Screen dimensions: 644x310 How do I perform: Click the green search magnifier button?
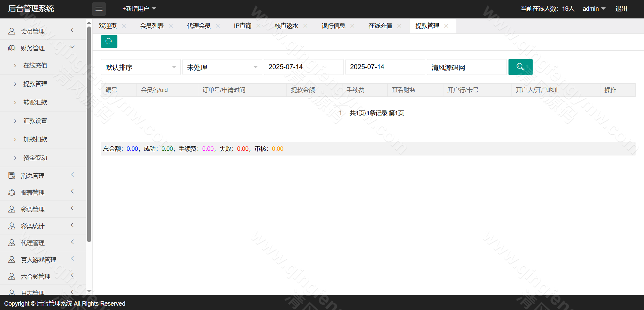520,67
